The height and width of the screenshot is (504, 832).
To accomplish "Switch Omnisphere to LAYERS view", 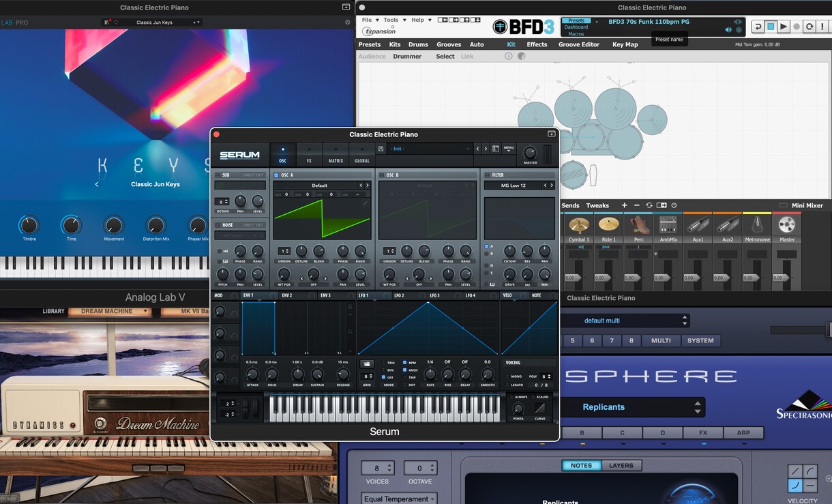I will 621,466.
